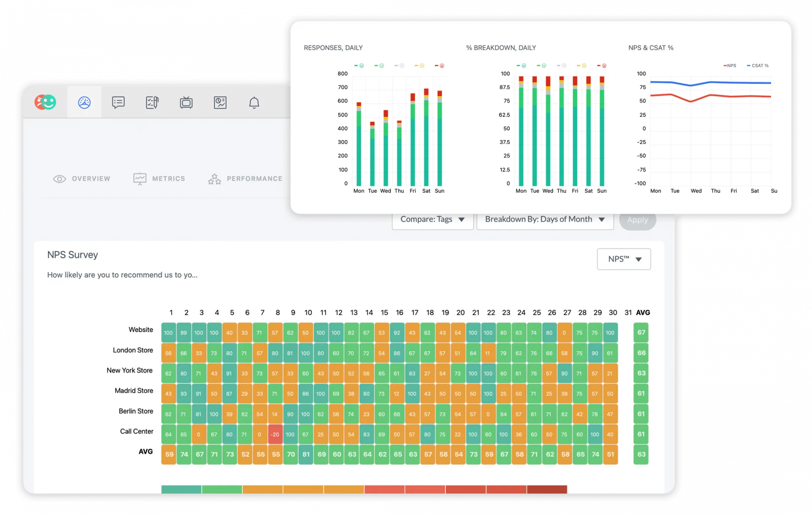Screen dimensions: 812x515
Task: Switch to the Overview tab
Action: point(82,179)
